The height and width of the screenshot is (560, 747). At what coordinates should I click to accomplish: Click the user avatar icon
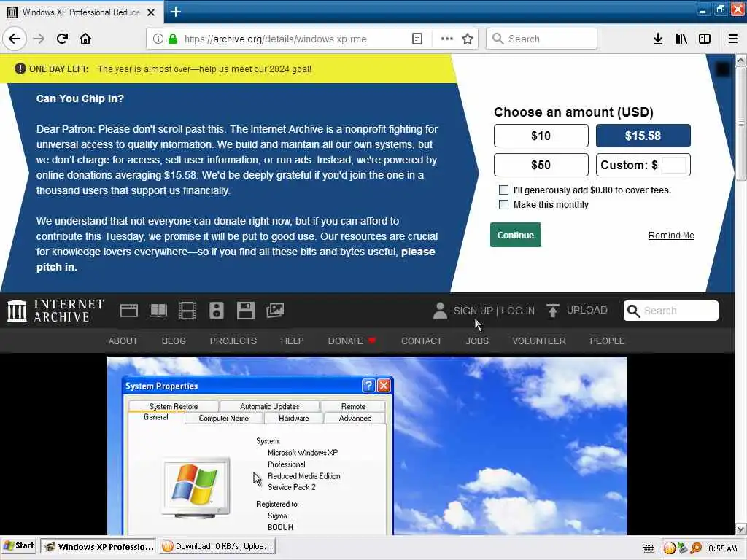tap(440, 311)
